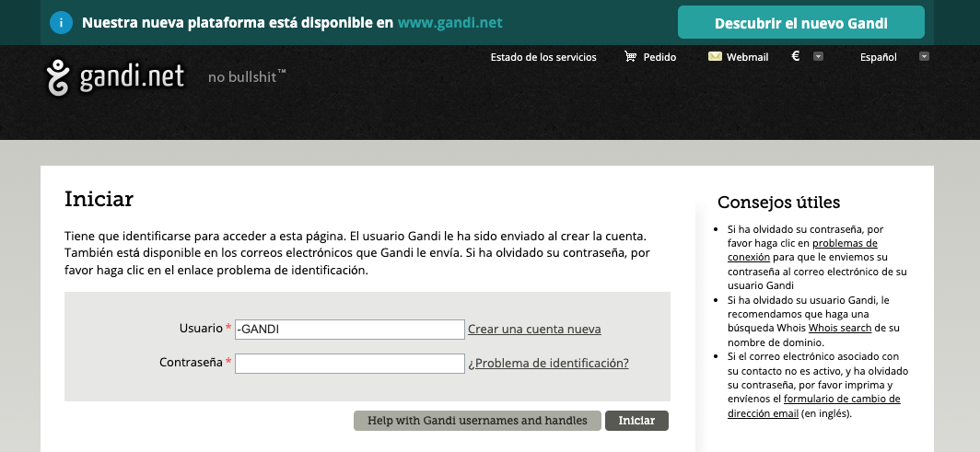Click the Iniciar page heading
Viewport: 980px width, 452px height.
[99, 199]
